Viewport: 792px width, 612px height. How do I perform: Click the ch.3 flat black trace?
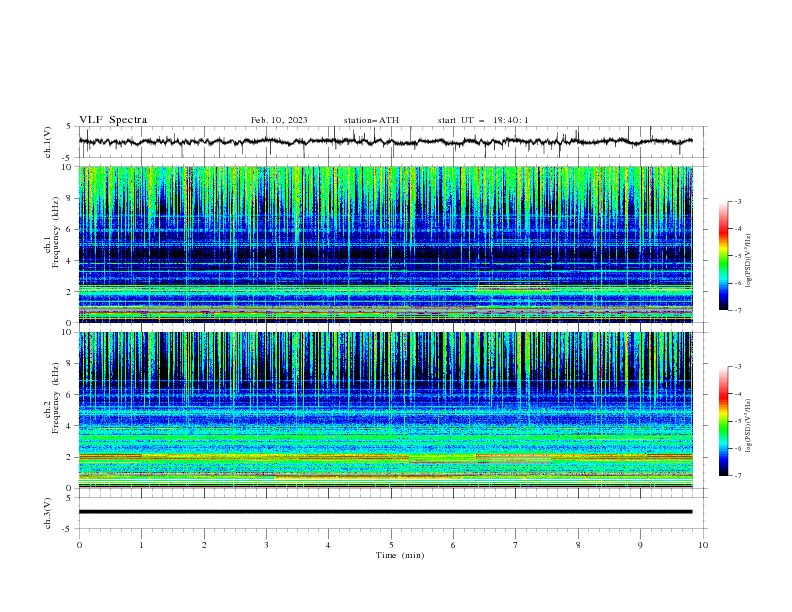[385, 512]
